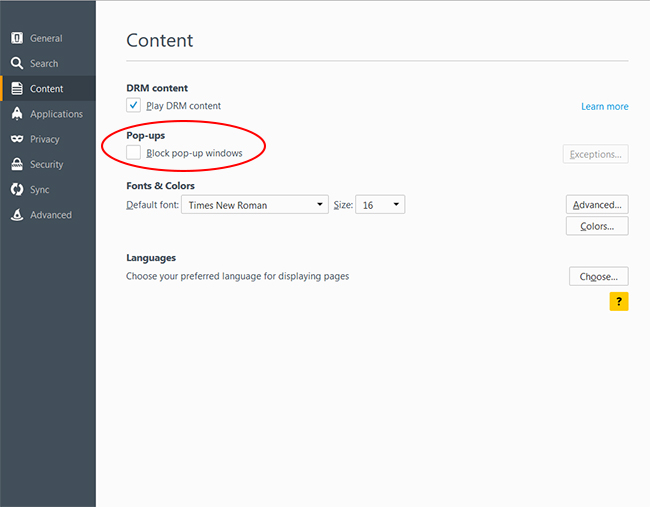Open the Security pane
The height and width of the screenshot is (507, 650).
pyautogui.click(x=46, y=165)
